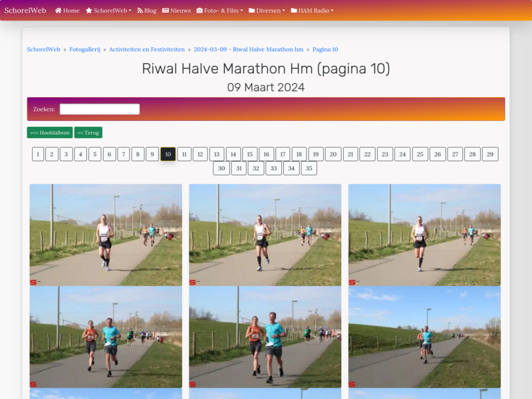
Task: Click the star icon beside SchorelWeb menu
Action: pyautogui.click(x=89, y=11)
